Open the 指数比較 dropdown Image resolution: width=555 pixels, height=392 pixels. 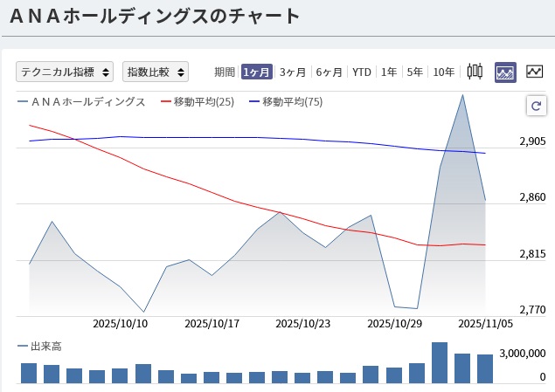[x=156, y=72]
